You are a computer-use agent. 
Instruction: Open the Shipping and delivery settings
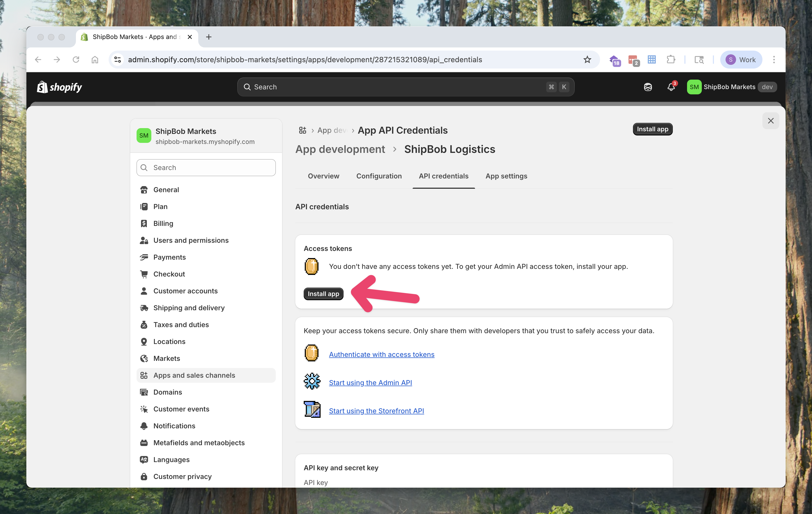188,308
